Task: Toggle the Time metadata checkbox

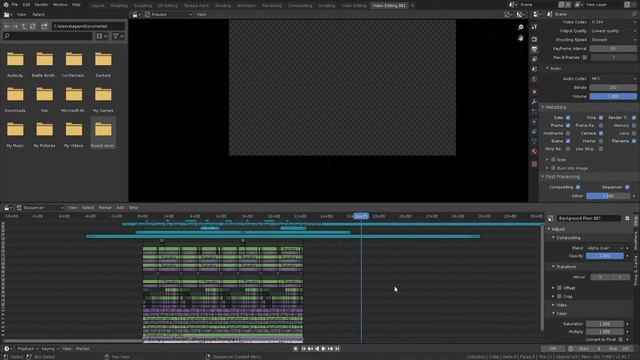Action: 601,118
